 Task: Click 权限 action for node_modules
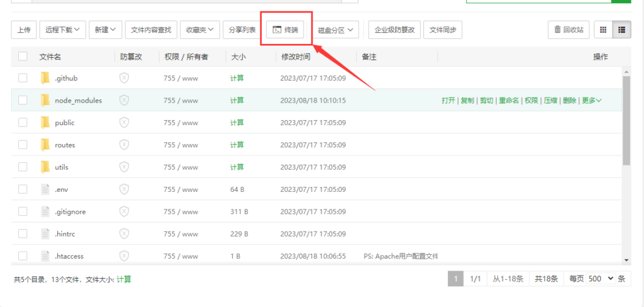point(531,100)
